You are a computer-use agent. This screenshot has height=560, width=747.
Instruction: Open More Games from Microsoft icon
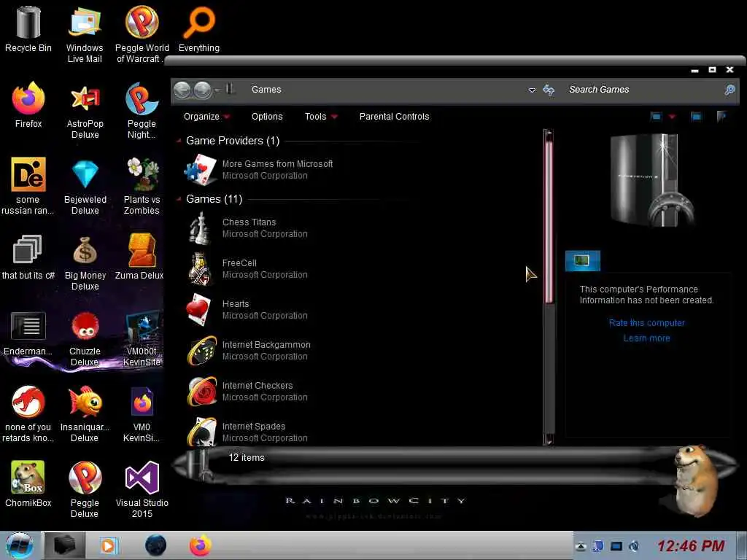[x=201, y=169]
